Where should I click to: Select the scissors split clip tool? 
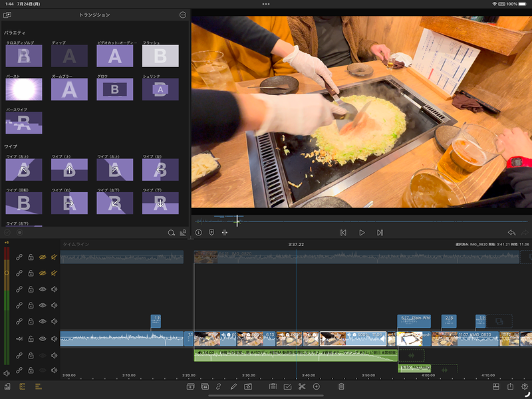301,386
